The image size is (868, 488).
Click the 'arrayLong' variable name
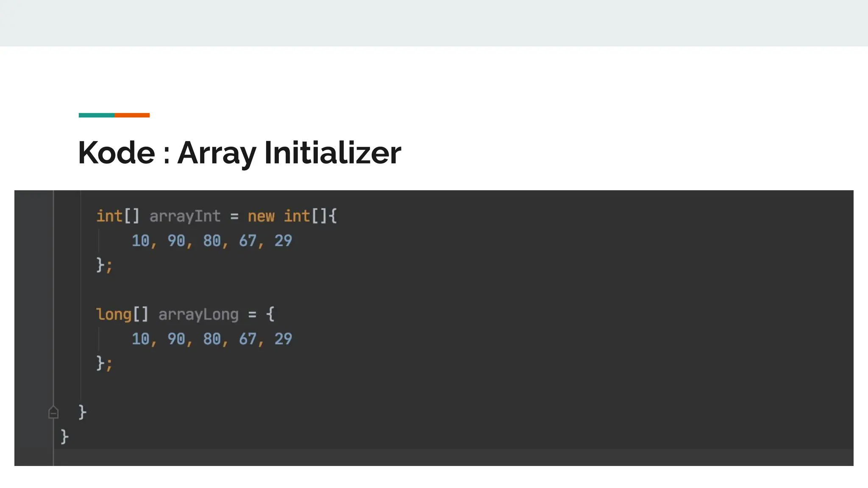[198, 315]
